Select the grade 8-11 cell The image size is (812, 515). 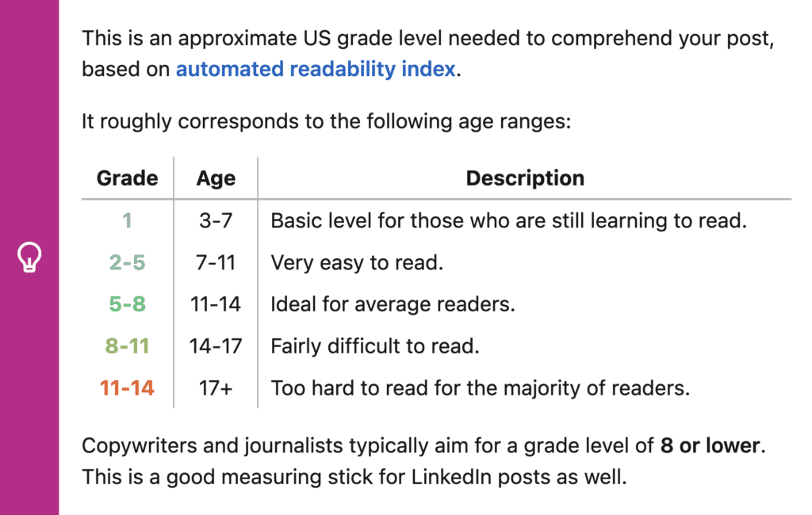(127, 346)
